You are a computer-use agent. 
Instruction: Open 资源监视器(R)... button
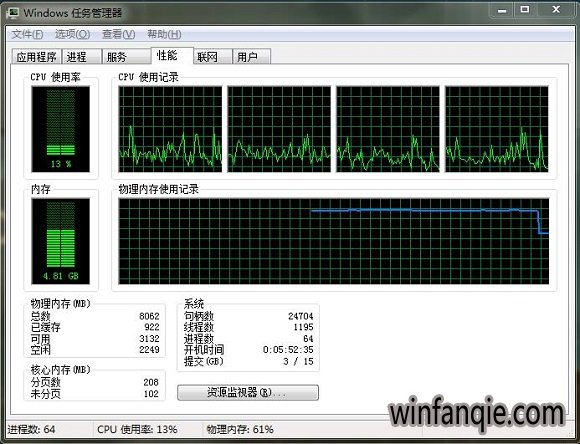(248, 393)
